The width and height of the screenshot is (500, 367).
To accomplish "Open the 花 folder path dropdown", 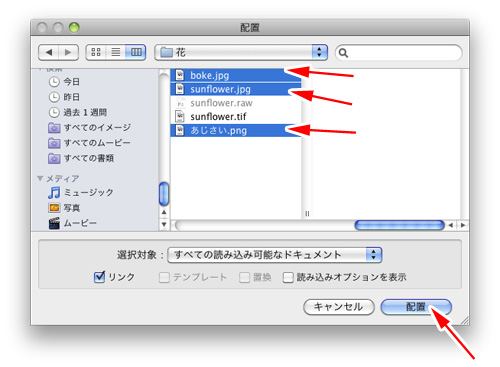I will coord(241,52).
